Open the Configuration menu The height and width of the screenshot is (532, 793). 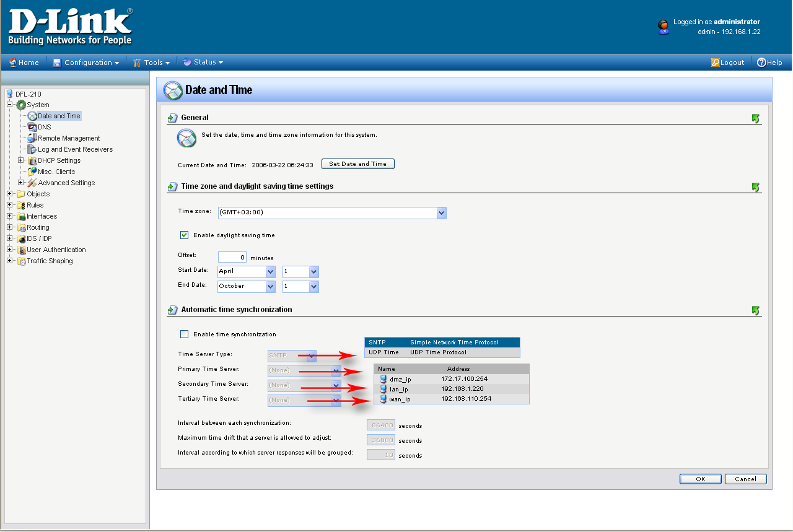(x=85, y=63)
